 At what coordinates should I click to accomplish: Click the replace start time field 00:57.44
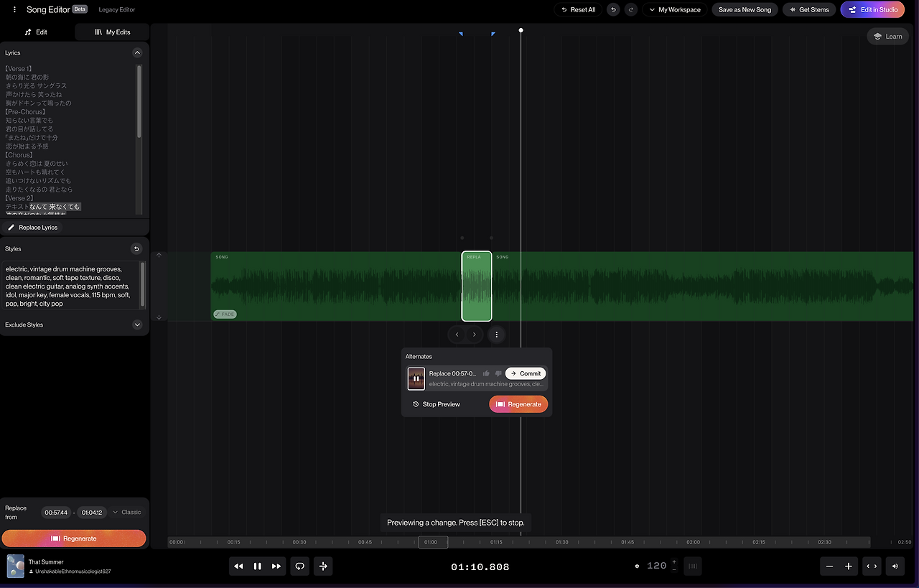tap(56, 513)
